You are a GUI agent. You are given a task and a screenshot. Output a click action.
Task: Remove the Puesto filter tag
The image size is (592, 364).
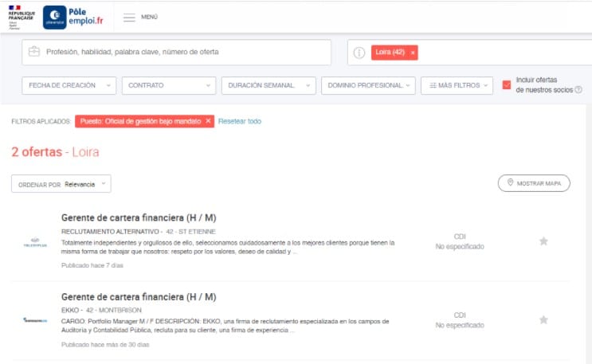pyautogui.click(x=208, y=121)
